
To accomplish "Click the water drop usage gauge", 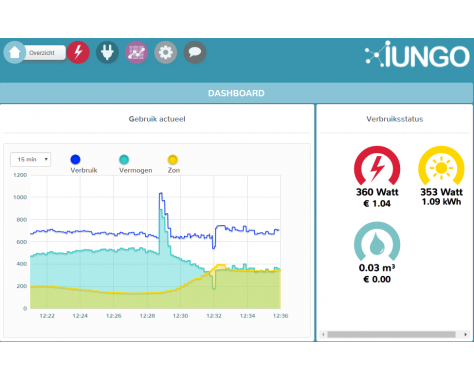I will (377, 242).
